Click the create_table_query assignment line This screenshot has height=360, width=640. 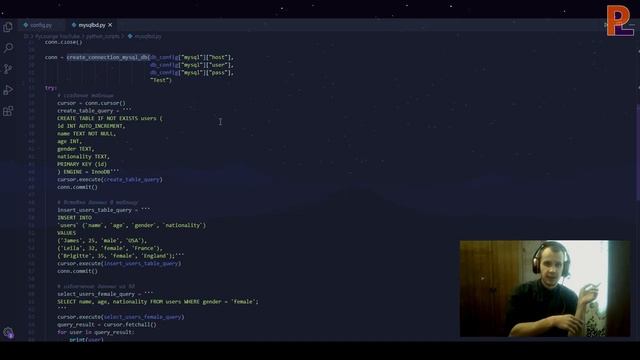(94, 111)
